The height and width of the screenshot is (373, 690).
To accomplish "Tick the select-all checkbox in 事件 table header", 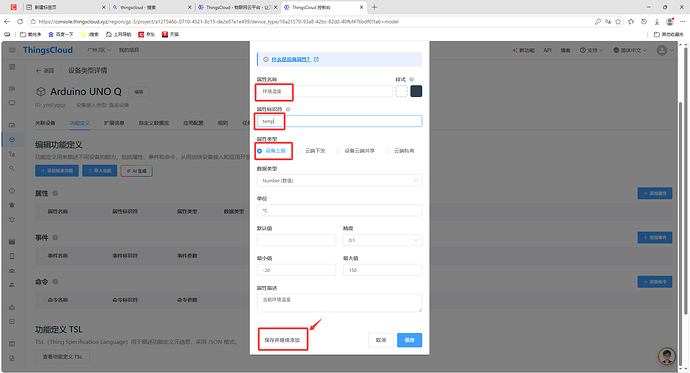I will click(41, 256).
